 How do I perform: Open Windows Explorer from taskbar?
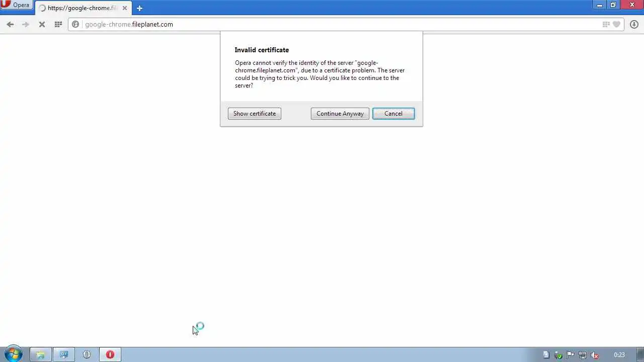40,354
